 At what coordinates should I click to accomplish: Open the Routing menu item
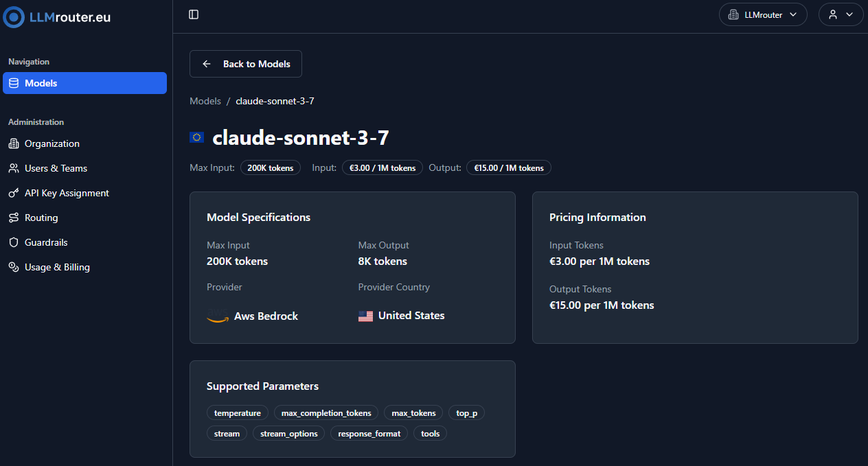41,218
